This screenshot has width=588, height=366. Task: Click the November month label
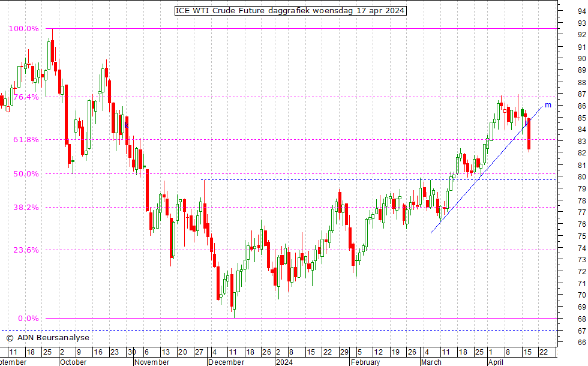click(152, 362)
